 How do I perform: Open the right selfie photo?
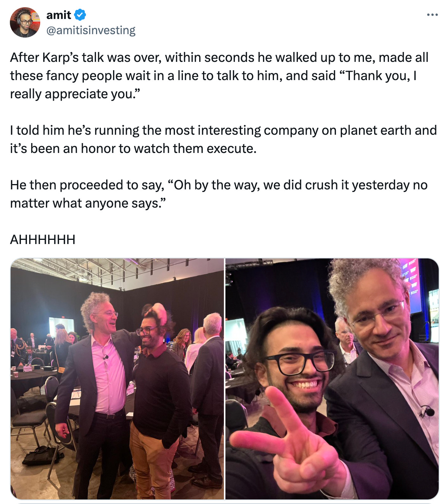[332, 379]
